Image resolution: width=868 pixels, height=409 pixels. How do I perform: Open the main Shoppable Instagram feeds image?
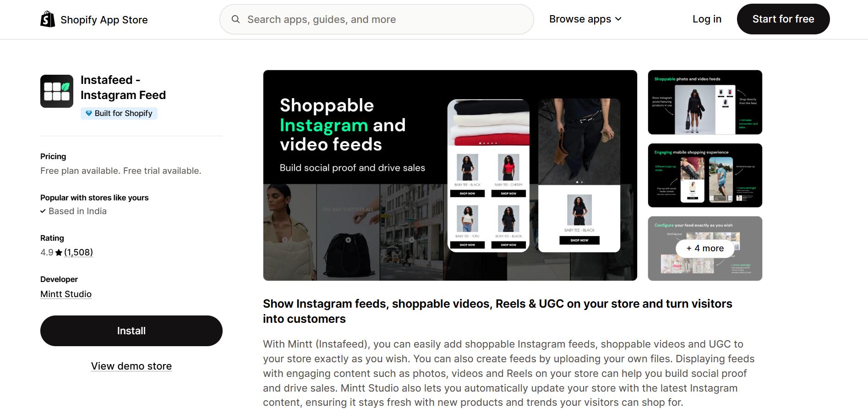[x=450, y=175]
